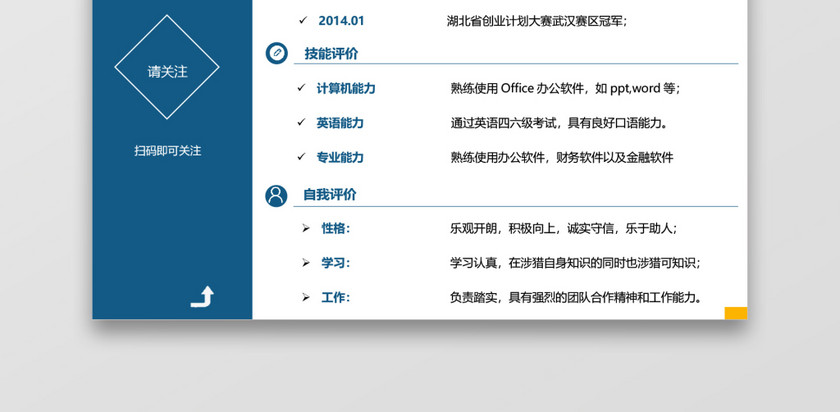Click the 学习: label
Viewport: 840px width, 412px height.
(335, 263)
